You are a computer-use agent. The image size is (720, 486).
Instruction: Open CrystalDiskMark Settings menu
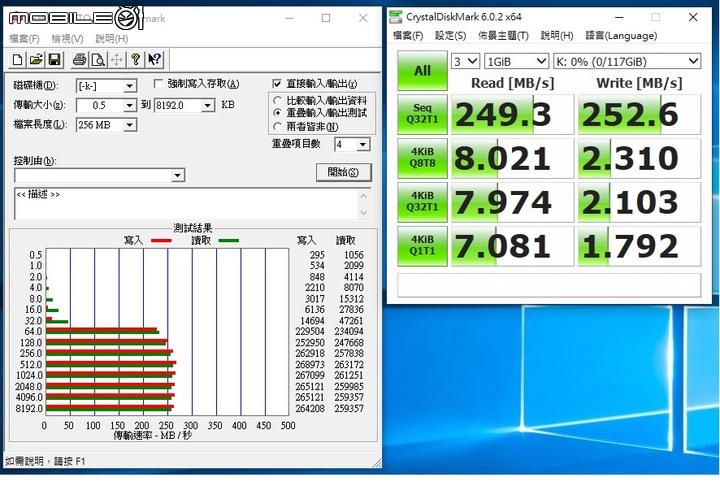[x=450, y=36]
